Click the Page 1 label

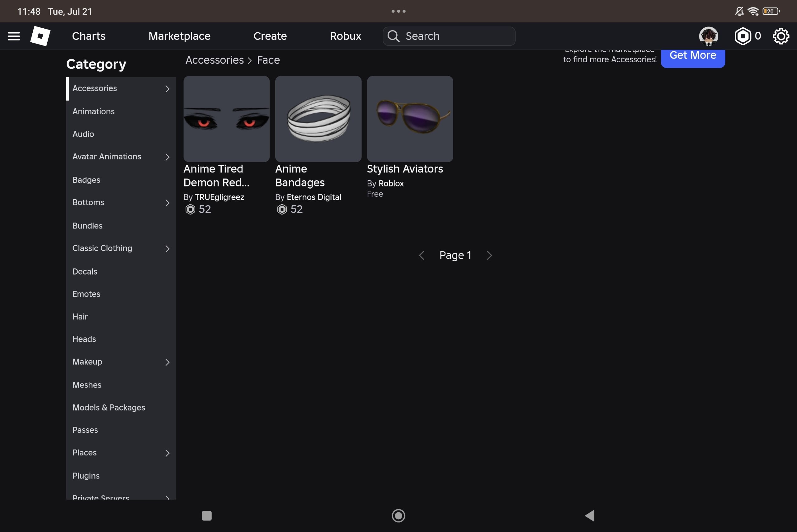pyautogui.click(x=455, y=256)
